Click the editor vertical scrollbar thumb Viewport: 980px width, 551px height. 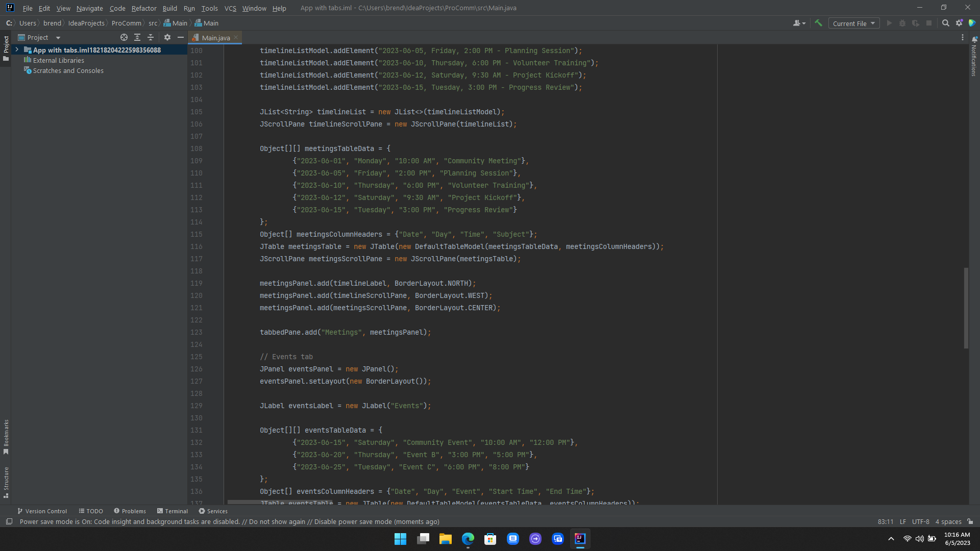(x=966, y=308)
